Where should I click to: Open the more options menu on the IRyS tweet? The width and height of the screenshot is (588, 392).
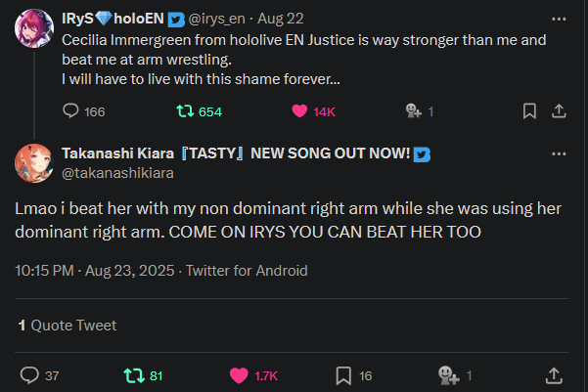(x=559, y=19)
